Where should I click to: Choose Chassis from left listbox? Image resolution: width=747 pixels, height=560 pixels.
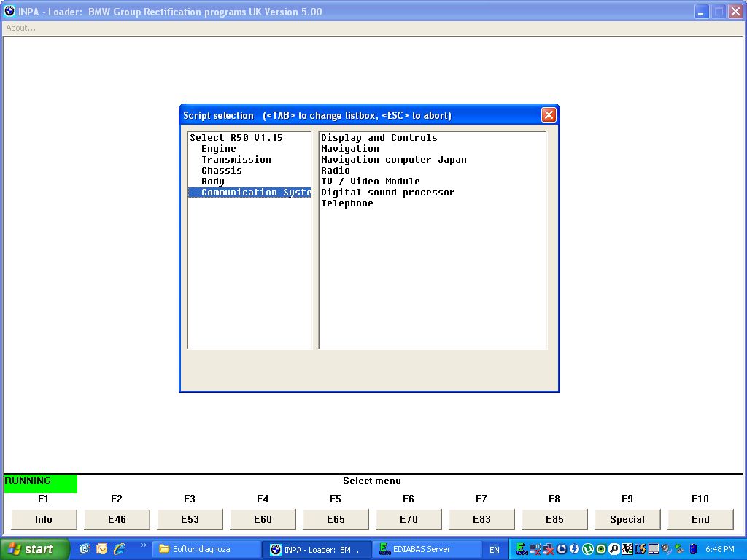[222, 171]
